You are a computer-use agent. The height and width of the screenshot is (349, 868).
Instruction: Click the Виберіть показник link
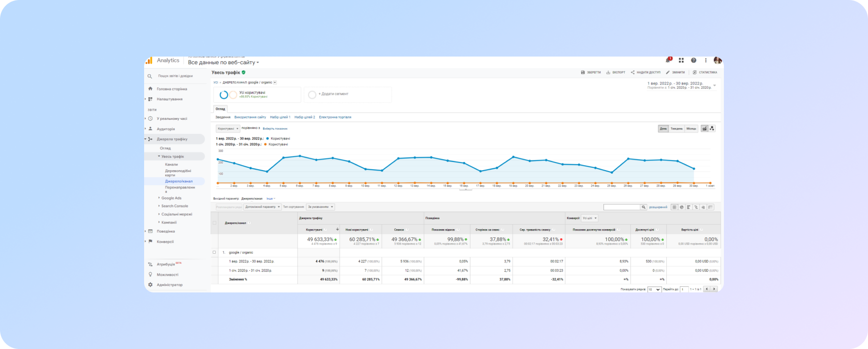(x=275, y=129)
